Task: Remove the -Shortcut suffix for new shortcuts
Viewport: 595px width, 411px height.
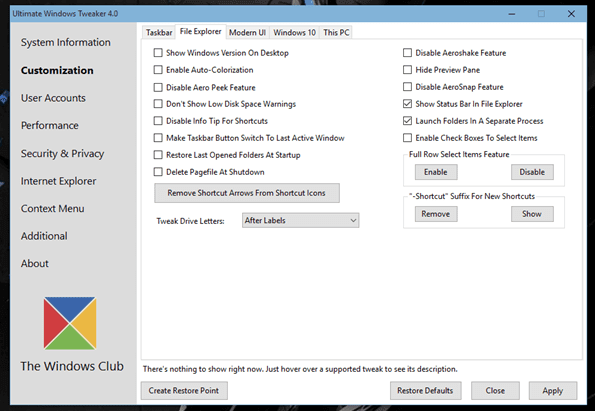Action: tap(436, 214)
